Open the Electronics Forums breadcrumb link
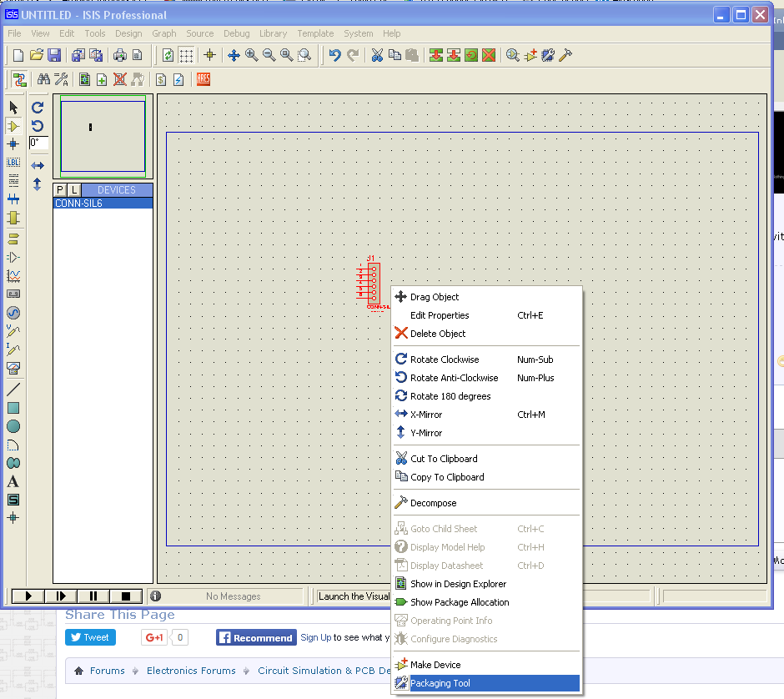The width and height of the screenshot is (784, 699). [x=191, y=671]
